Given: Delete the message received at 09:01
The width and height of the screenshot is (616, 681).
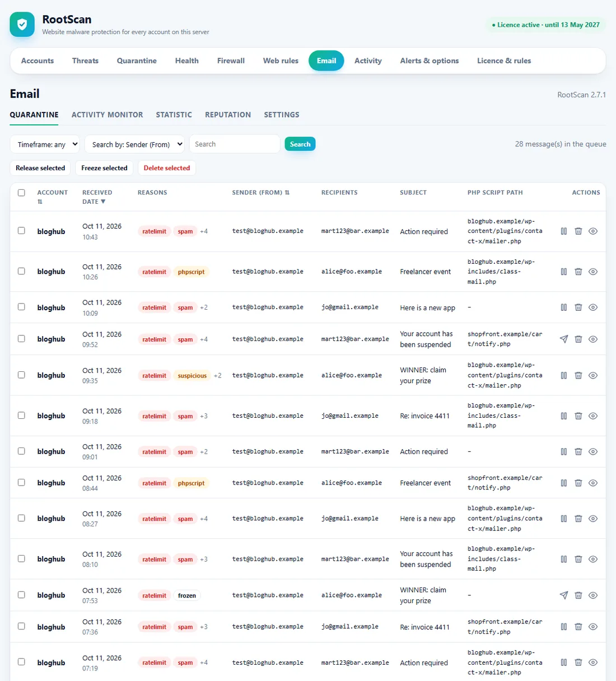Looking at the screenshot, I should pos(578,451).
